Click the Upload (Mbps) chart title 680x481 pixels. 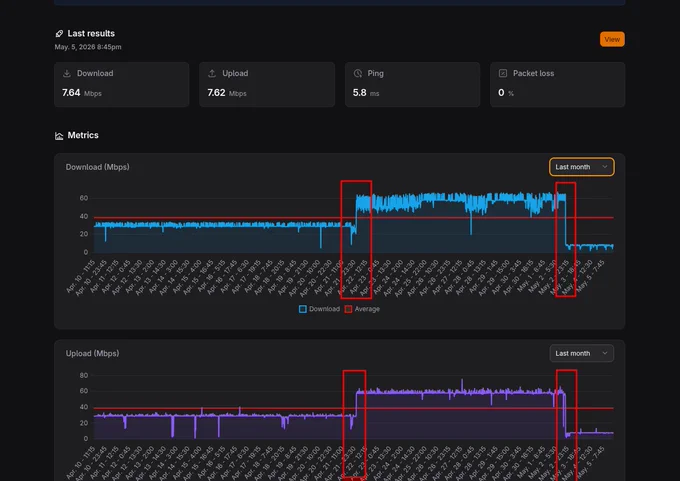pos(92,353)
